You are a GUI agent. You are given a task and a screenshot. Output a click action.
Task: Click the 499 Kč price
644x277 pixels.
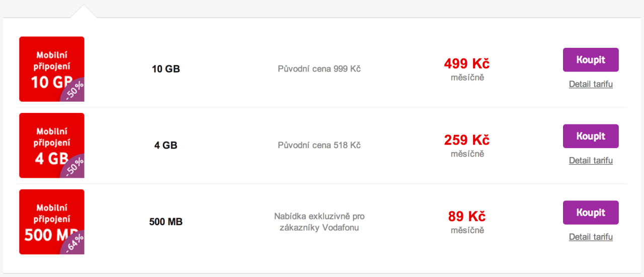(467, 64)
